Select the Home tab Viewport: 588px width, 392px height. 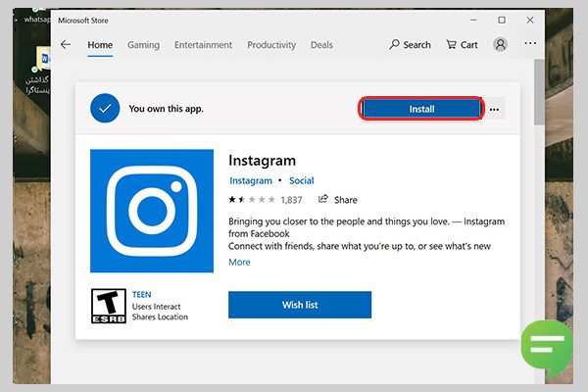pyautogui.click(x=100, y=45)
